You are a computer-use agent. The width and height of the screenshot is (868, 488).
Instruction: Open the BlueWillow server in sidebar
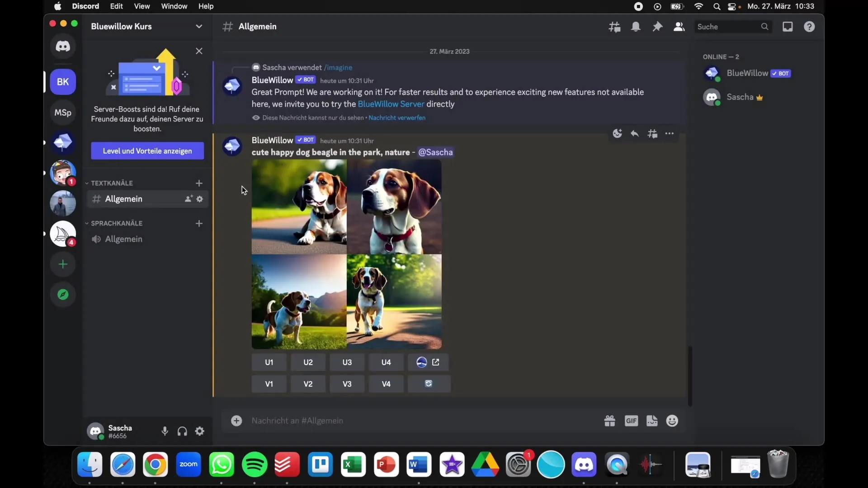click(63, 142)
